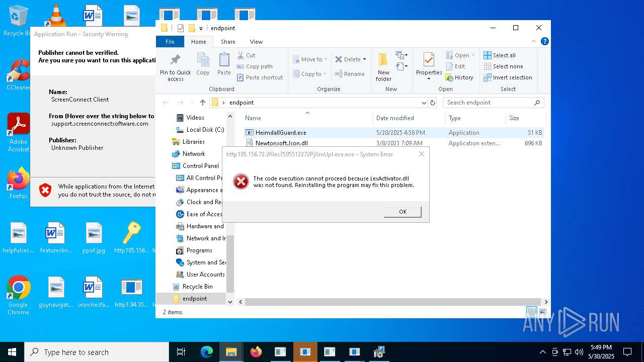This screenshot has height=362, width=644.
Task: Select Control Panel in navigation pane
Action: click(200, 166)
